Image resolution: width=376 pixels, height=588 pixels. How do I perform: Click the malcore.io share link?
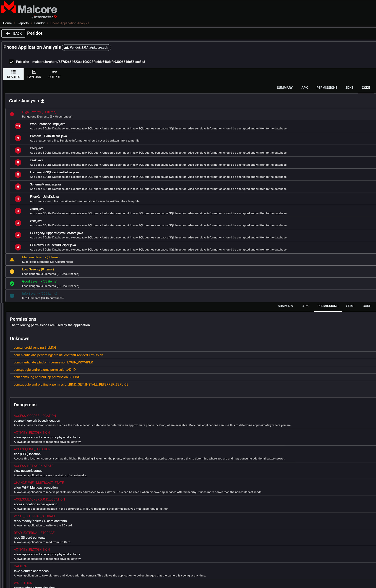tap(89, 62)
